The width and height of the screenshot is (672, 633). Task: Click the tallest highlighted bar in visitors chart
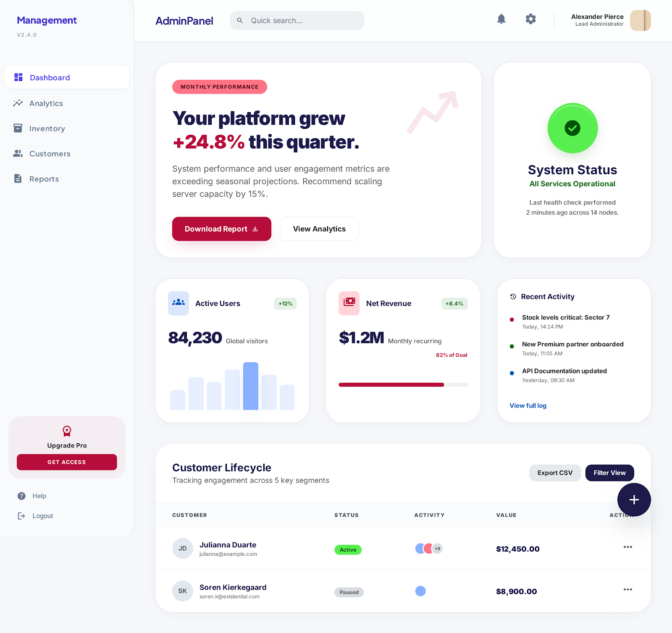(251, 386)
